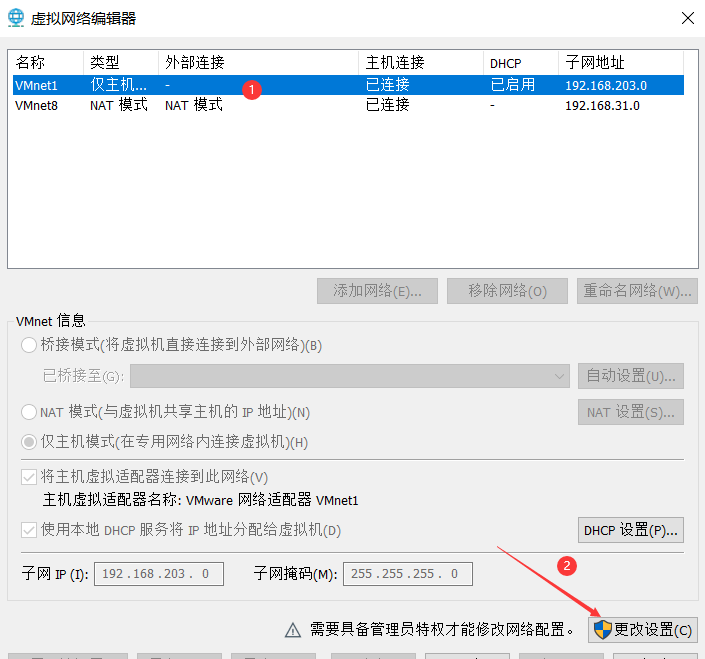
Task: Click the 重命名网络(W) button
Action: click(637, 291)
